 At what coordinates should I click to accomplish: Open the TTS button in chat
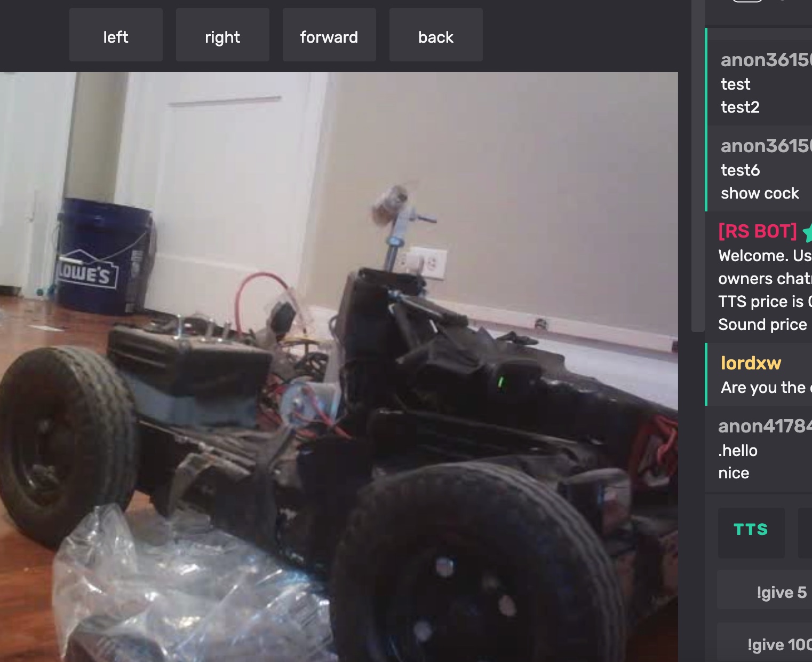tap(751, 532)
